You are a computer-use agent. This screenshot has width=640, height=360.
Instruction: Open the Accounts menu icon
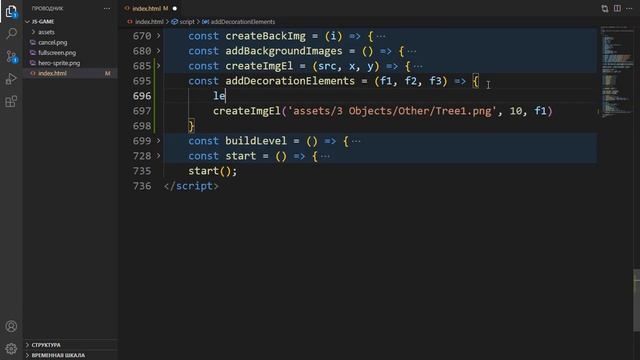(x=11, y=326)
